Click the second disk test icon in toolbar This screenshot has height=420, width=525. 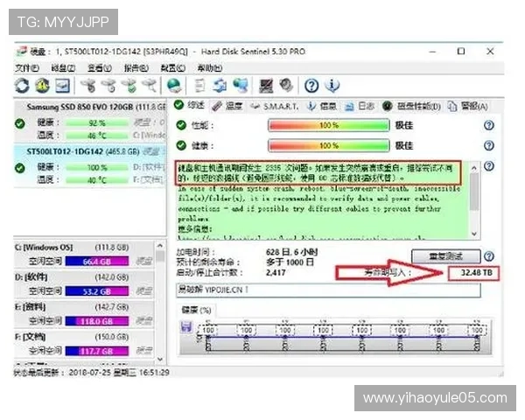coord(108,86)
